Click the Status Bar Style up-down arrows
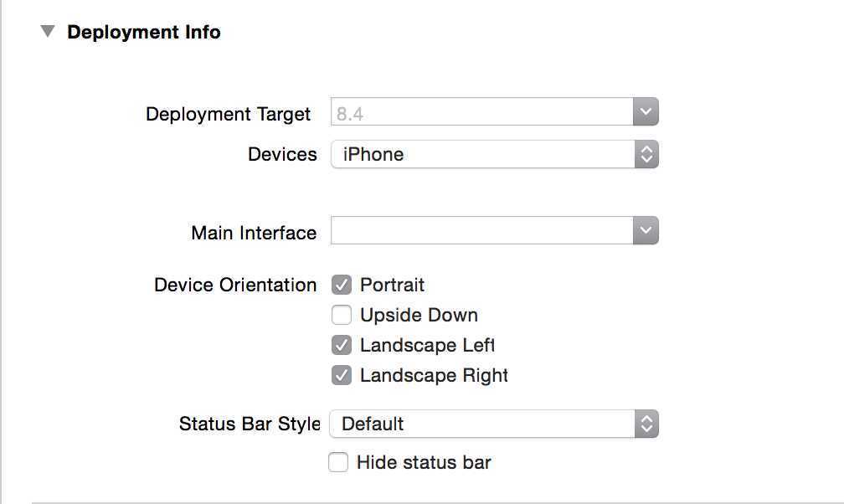Screen dimensions: 844x504 point(646,424)
